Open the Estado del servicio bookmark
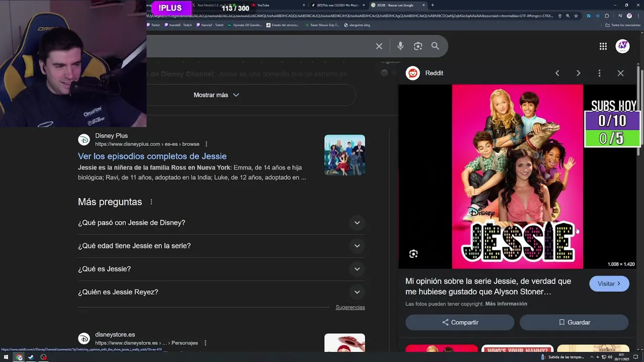The width and height of the screenshot is (644, 362). pyautogui.click(x=282, y=25)
